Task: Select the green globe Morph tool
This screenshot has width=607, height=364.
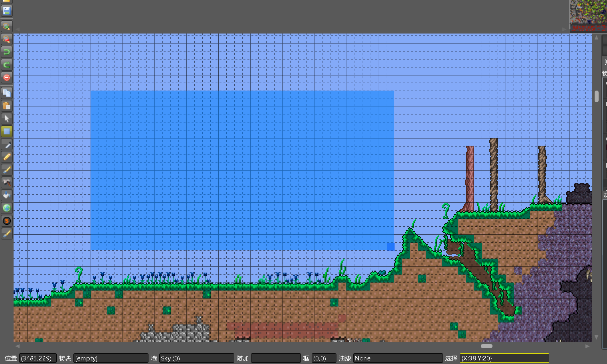Action: (x=7, y=208)
